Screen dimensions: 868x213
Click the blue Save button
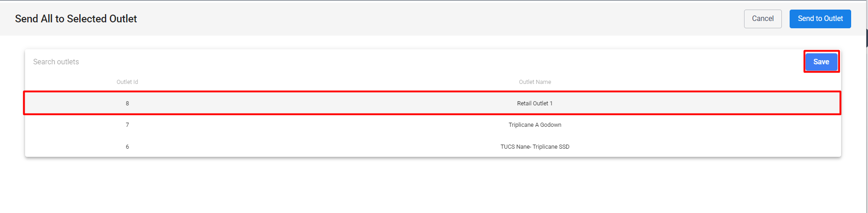pyautogui.click(x=821, y=62)
